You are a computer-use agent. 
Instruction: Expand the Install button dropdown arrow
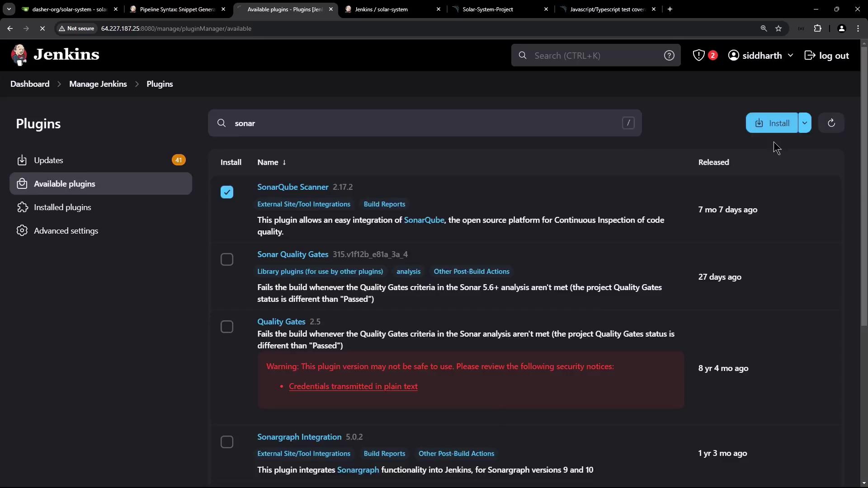tap(805, 123)
